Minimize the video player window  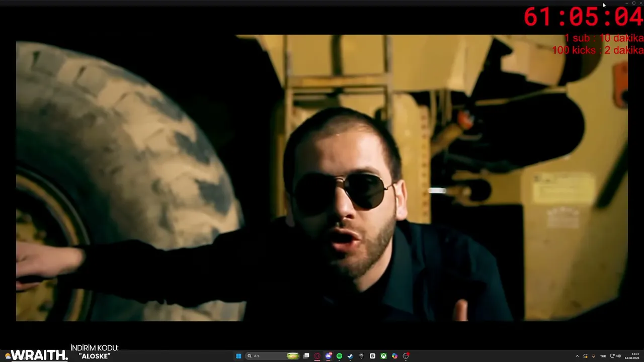point(626,3)
